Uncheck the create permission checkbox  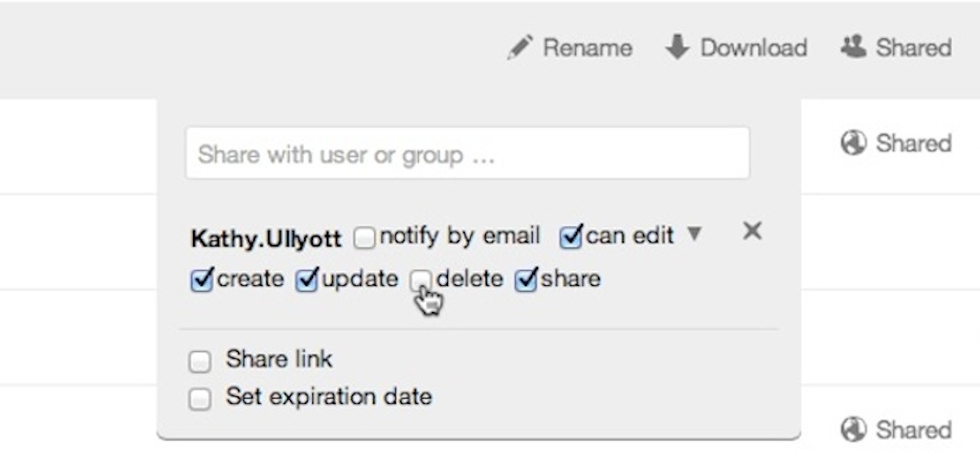[x=201, y=281]
